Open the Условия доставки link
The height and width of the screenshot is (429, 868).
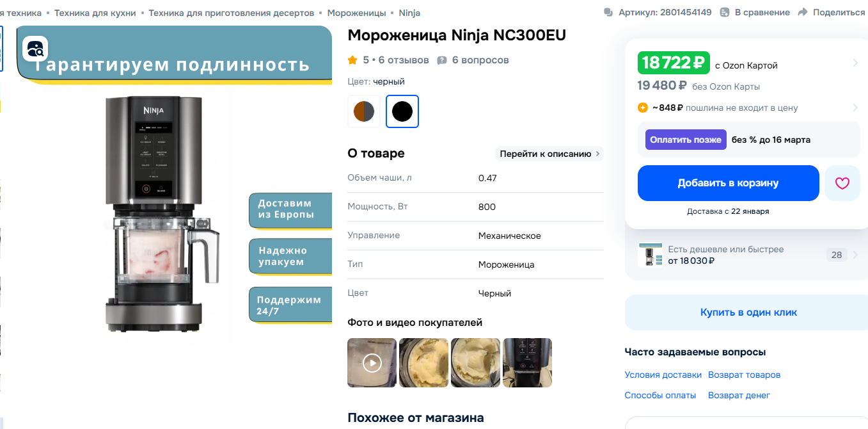click(663, 375)
